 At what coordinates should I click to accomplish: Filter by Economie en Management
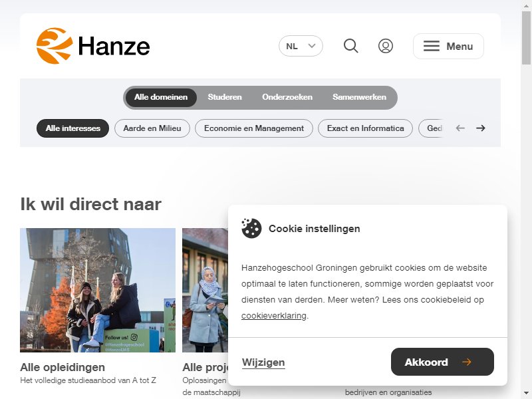(254, 128)
